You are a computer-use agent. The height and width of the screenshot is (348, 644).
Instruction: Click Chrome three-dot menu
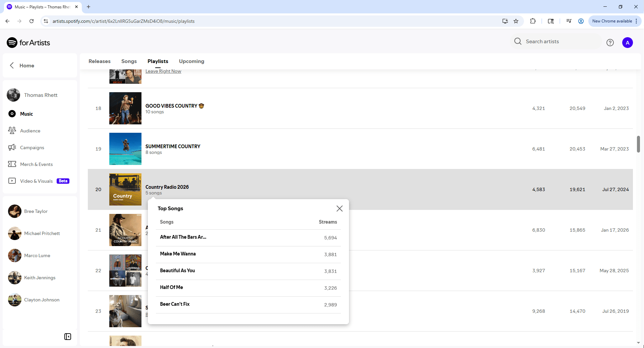pos(636,21)
